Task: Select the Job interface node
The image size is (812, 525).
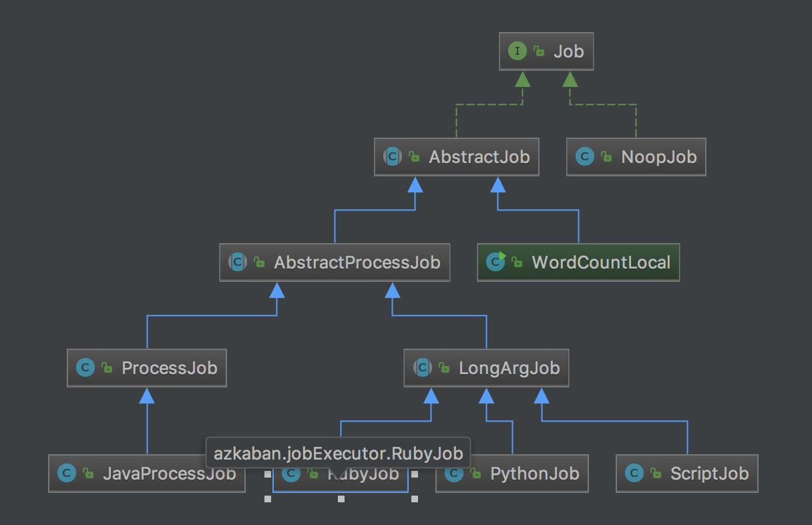Action: pos(546,51)
